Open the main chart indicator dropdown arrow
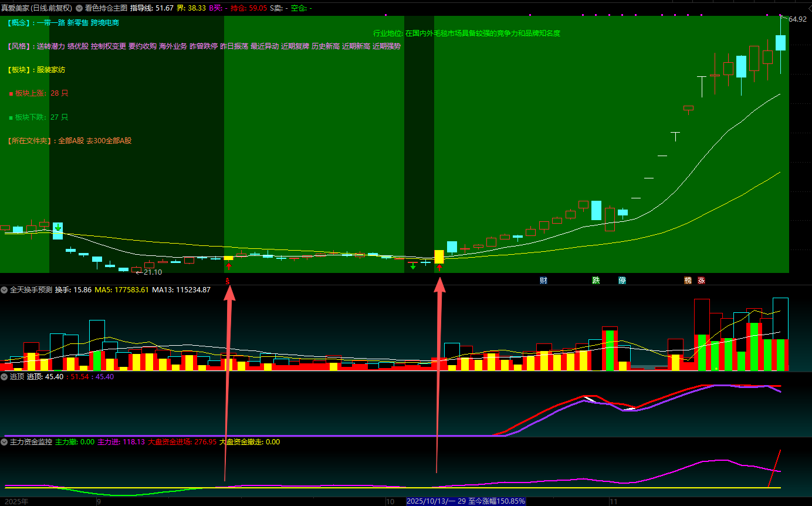This screenshot has width=812, height=506. pyautogui.click(x=79, y=8)
